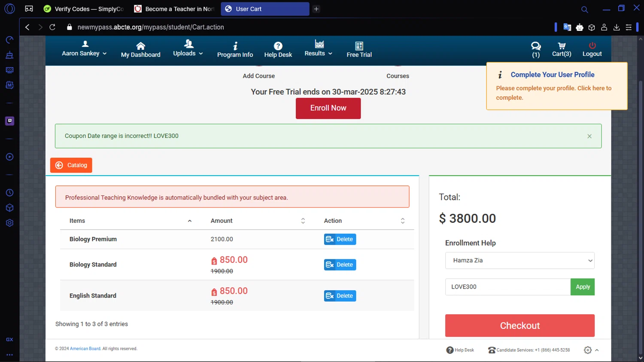Expand the Aaron Sankey user dropdown
The height and width of the screenshot is (362, 644).
(x=85, y=49)
